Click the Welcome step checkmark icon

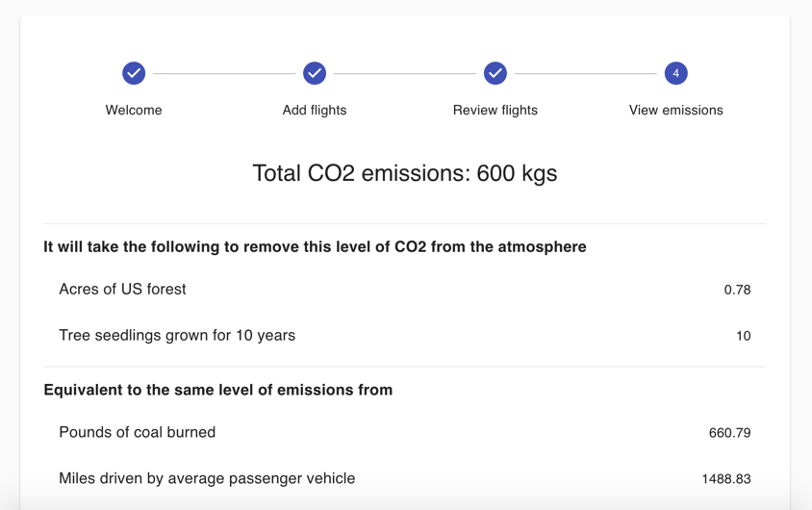click(x=134, y=73)
